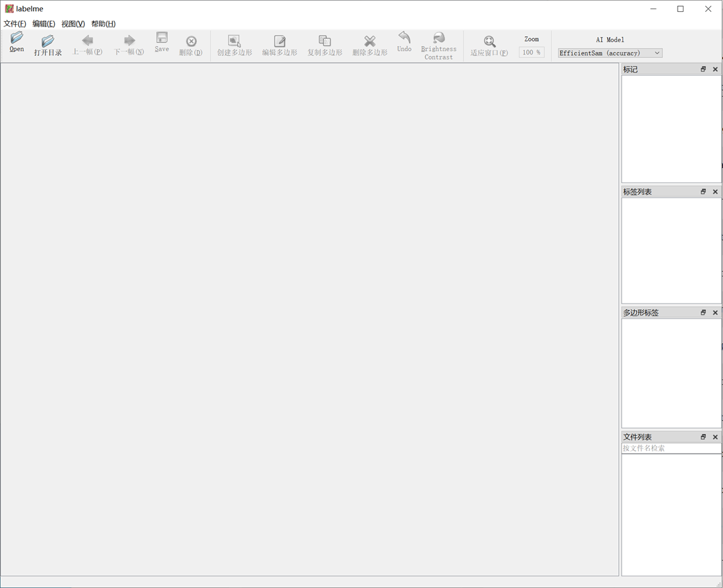723x588 pixels.
Task: Click the 适应窗口(F) fit window icon
Action: 489,41
